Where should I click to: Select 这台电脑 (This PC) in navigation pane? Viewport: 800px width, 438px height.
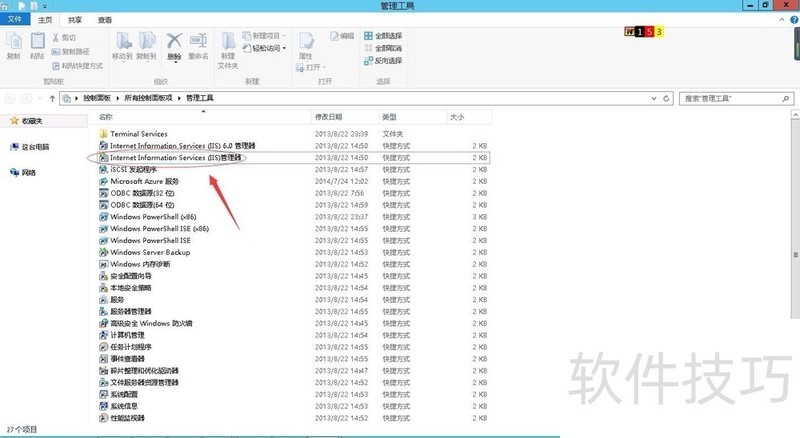(30, 147)
